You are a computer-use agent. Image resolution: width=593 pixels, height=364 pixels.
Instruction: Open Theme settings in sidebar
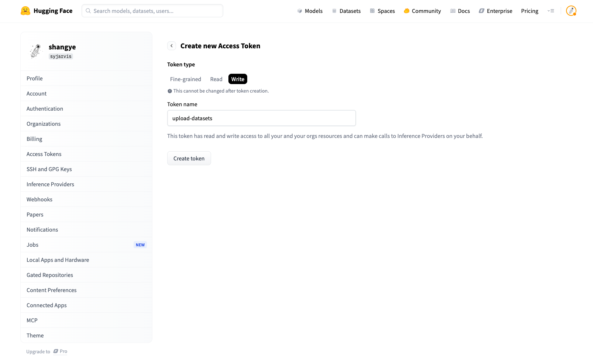coord(86,336)
